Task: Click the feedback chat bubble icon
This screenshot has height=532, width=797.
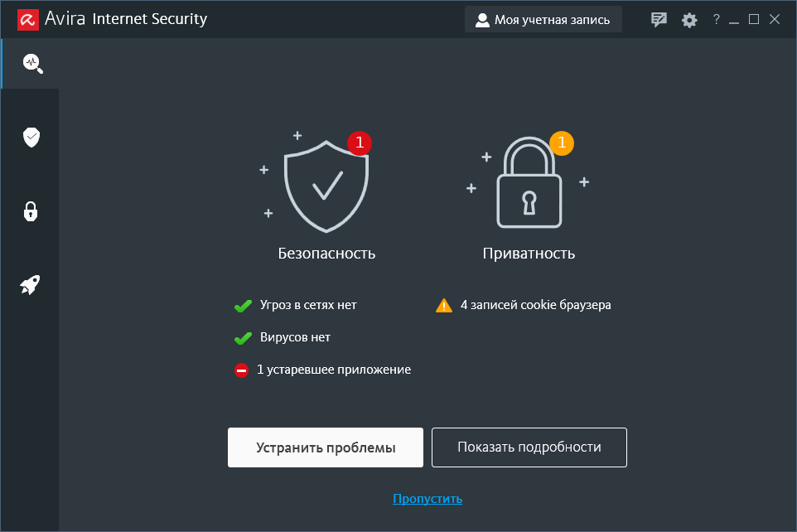Action: pos(659,20)
